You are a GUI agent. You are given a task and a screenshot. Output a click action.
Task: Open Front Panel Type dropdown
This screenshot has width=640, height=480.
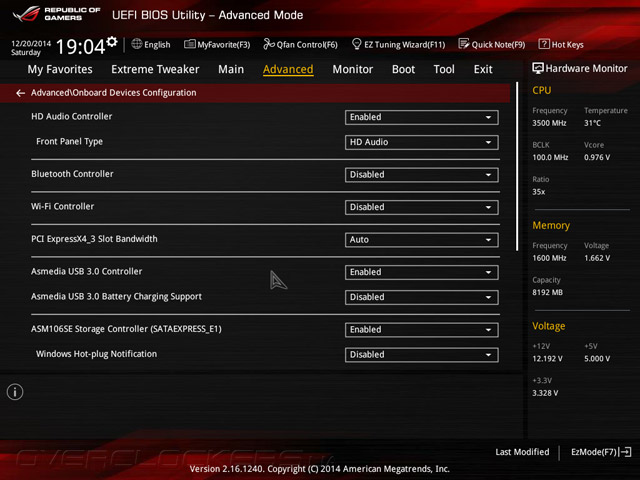click(421, 142)
